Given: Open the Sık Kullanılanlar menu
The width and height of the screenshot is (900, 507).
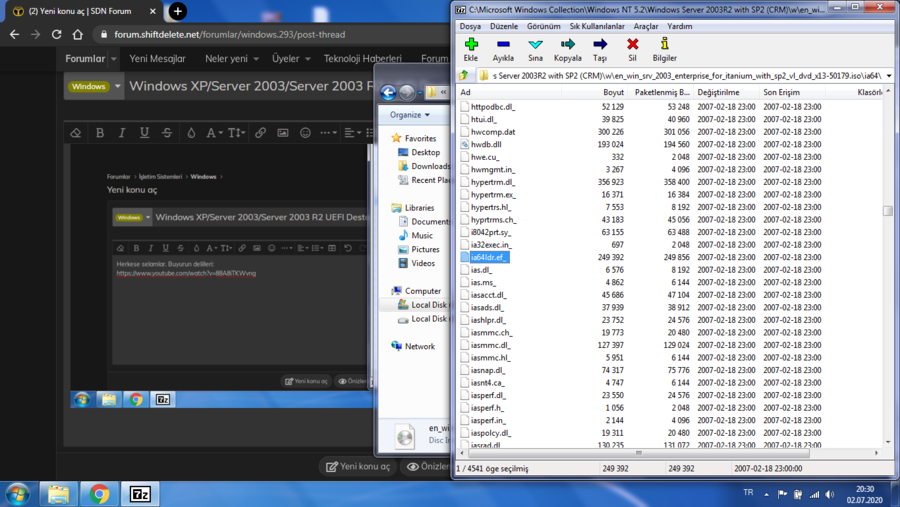Looking at the screenshot, I should click(x=597, y=26).
